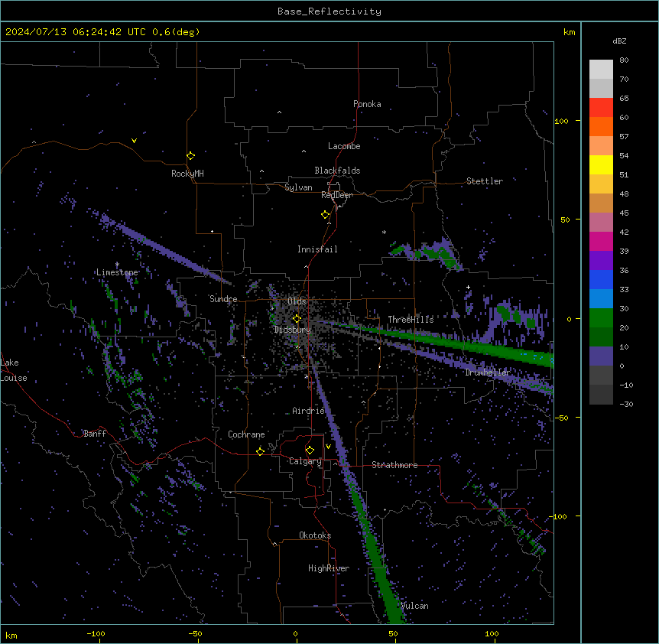The width and height of the screenshot is (659, 644).
Task: Click the km unit label at bottom left
Action: coord(11,636)
